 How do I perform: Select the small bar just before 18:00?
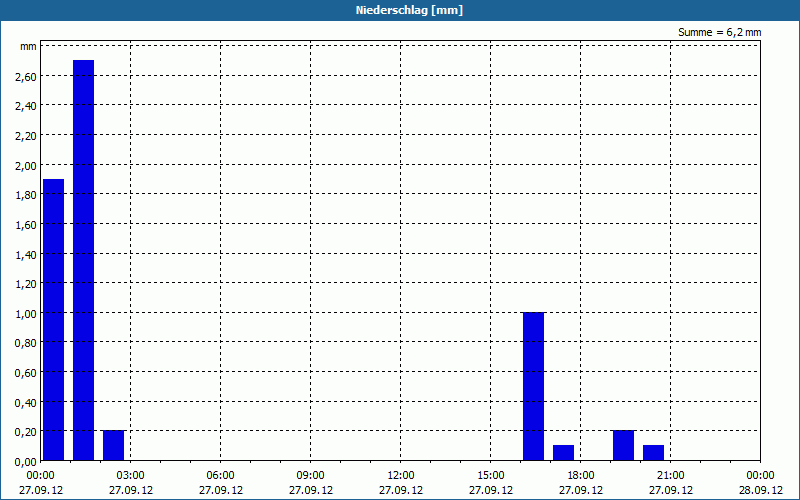pos(563,453)
